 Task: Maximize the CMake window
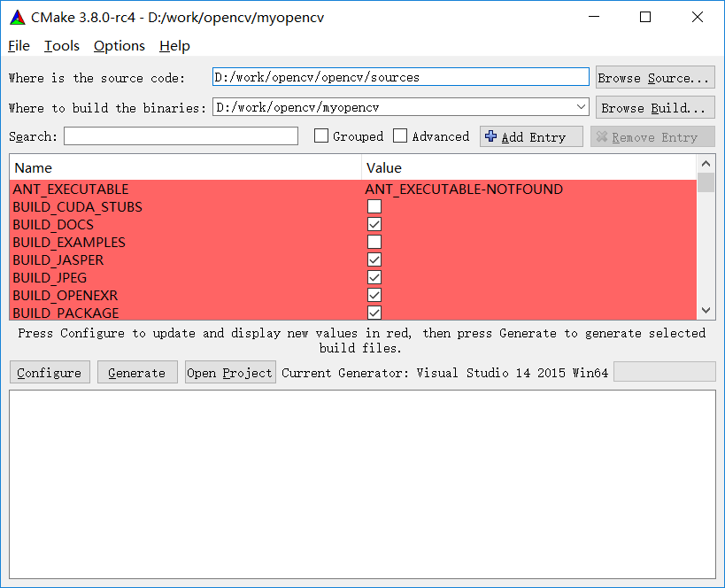click(645, 17)
